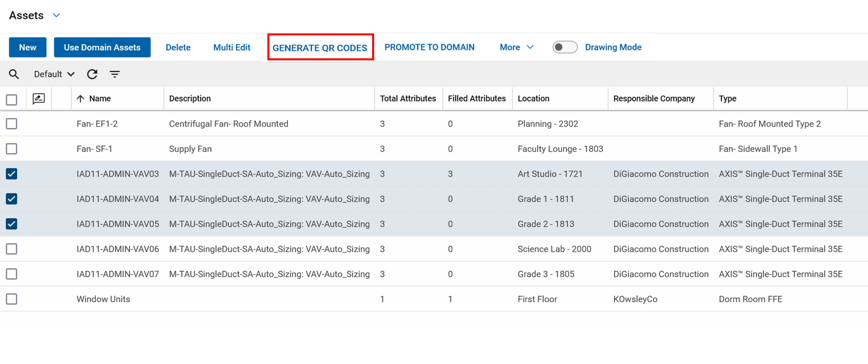Open Multi Edit for selected assets

pyautogui.click(x=231, y=47)
